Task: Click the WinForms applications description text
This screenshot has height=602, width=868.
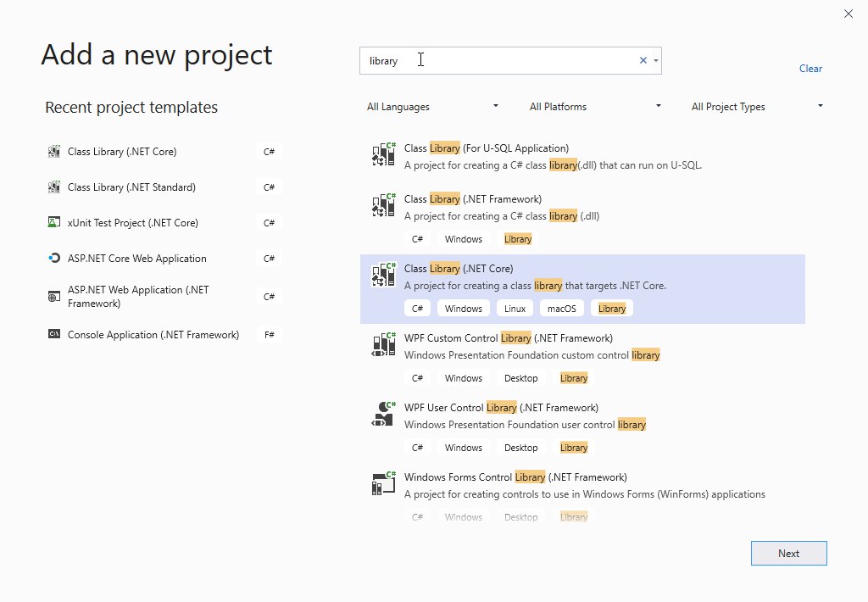Action: click(x=585, y=494)
